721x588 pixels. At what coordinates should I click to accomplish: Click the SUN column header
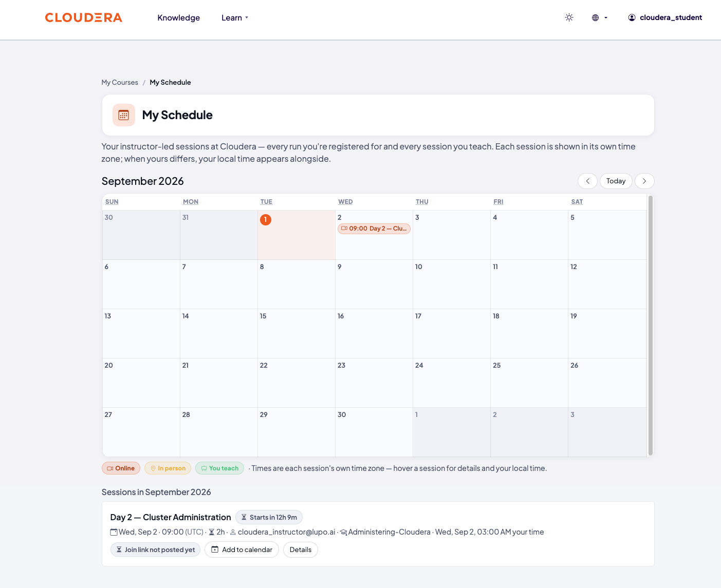click(112, 202)
